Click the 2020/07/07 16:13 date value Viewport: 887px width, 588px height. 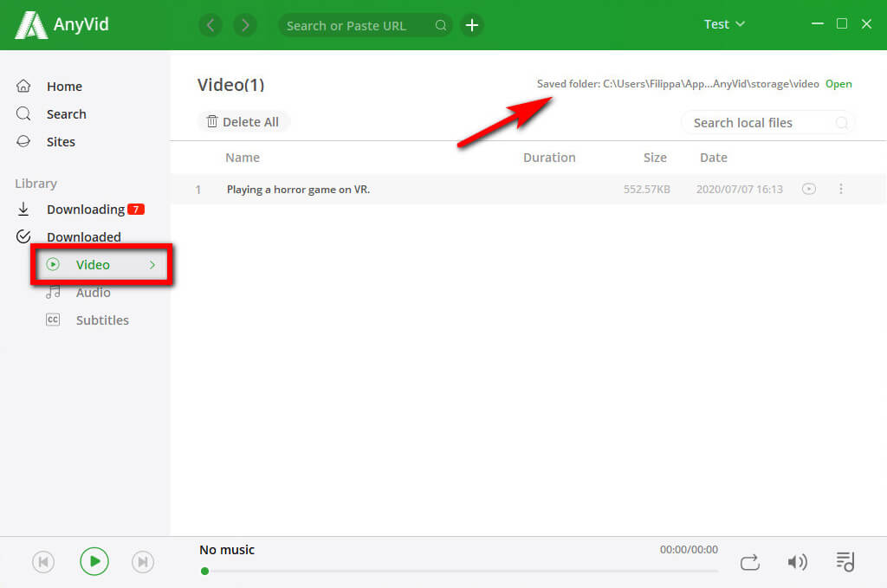click(x=740, y=190)
